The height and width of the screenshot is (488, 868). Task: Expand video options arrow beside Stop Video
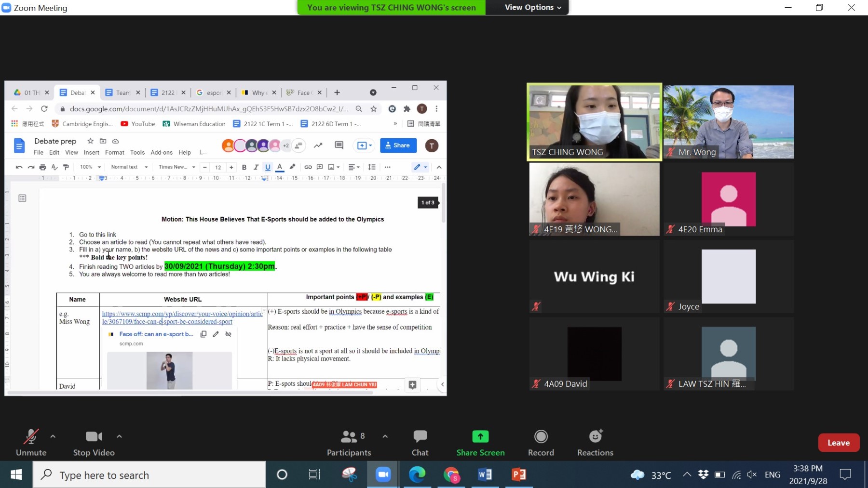coord(119,436)
